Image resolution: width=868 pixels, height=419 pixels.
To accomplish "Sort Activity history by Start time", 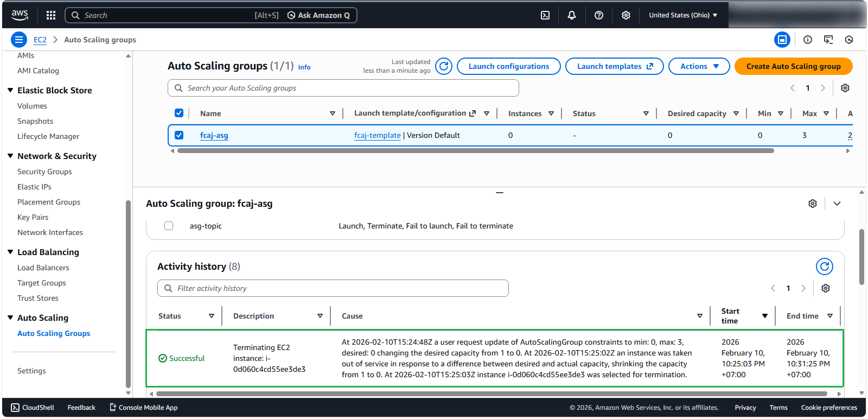I will (765, 316).
